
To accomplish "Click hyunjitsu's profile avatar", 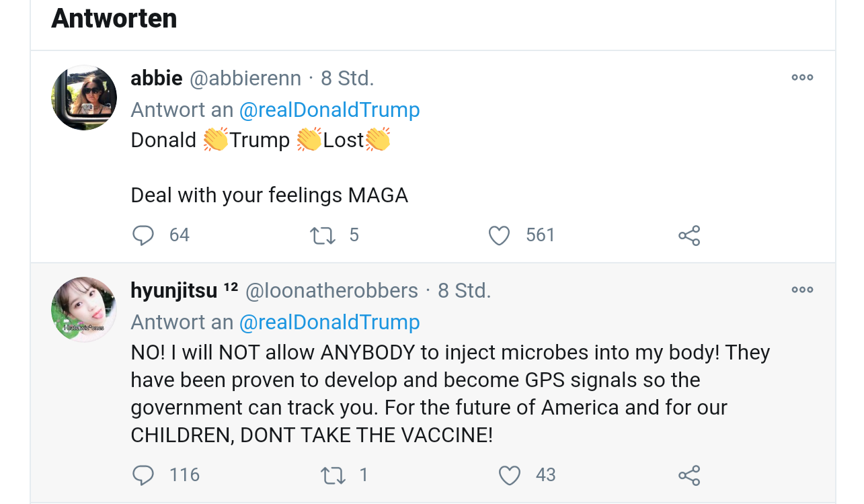I will point(83,309).
